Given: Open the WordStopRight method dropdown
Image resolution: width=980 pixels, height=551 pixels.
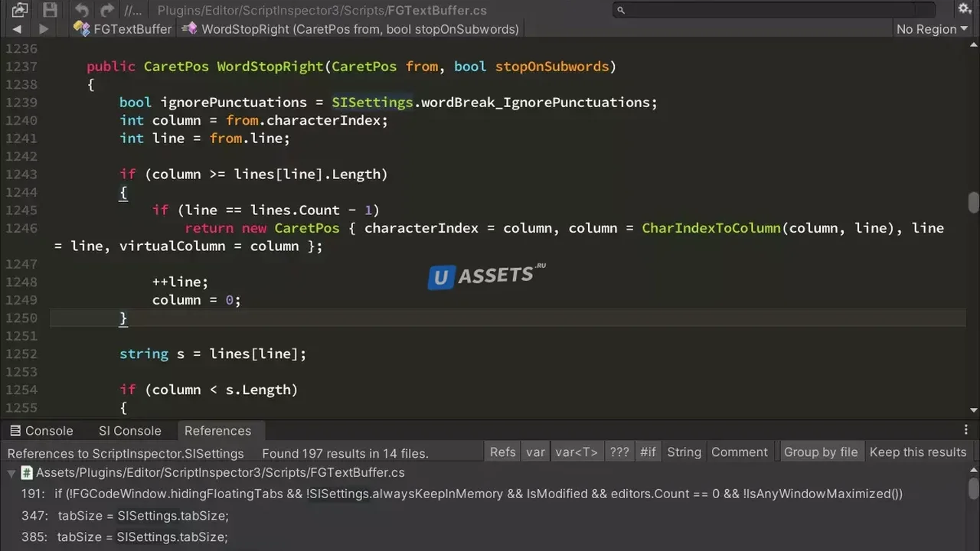Looking at the screenshot, I should pyautogui.click(x=350, y=29).
